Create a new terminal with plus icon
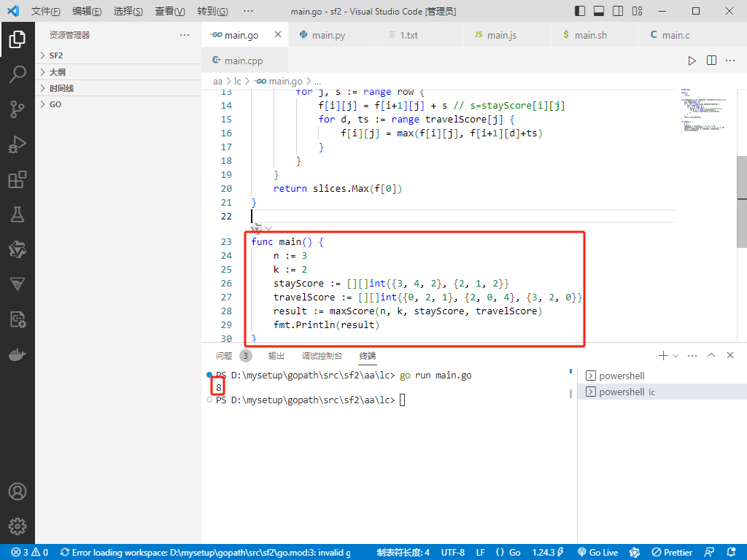The height and width of the screenshot is (560, 747). [x=662, y=355]
